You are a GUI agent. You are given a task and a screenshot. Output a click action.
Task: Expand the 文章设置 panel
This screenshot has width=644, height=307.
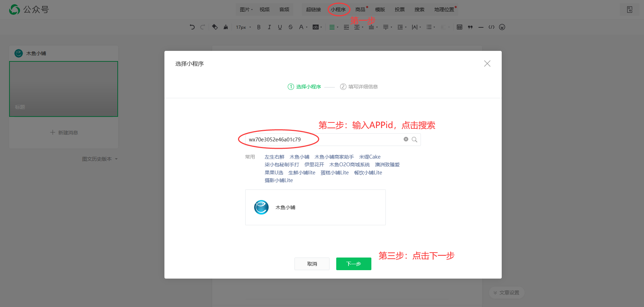point(506,293)
